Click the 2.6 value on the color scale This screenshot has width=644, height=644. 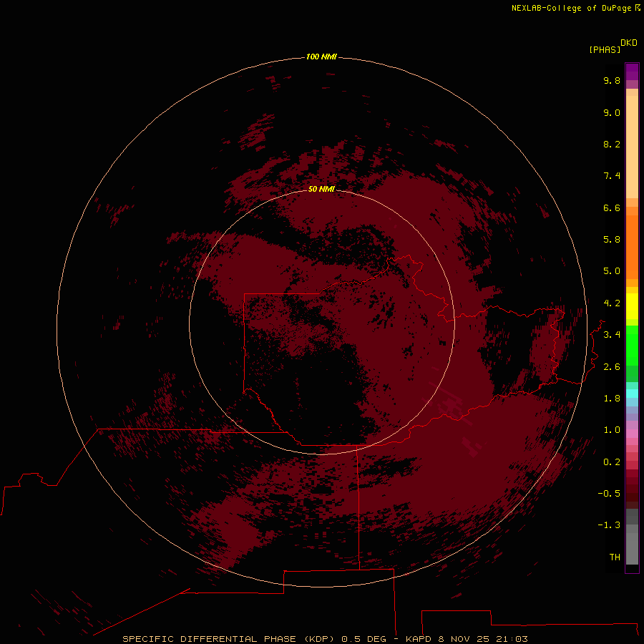612,367
